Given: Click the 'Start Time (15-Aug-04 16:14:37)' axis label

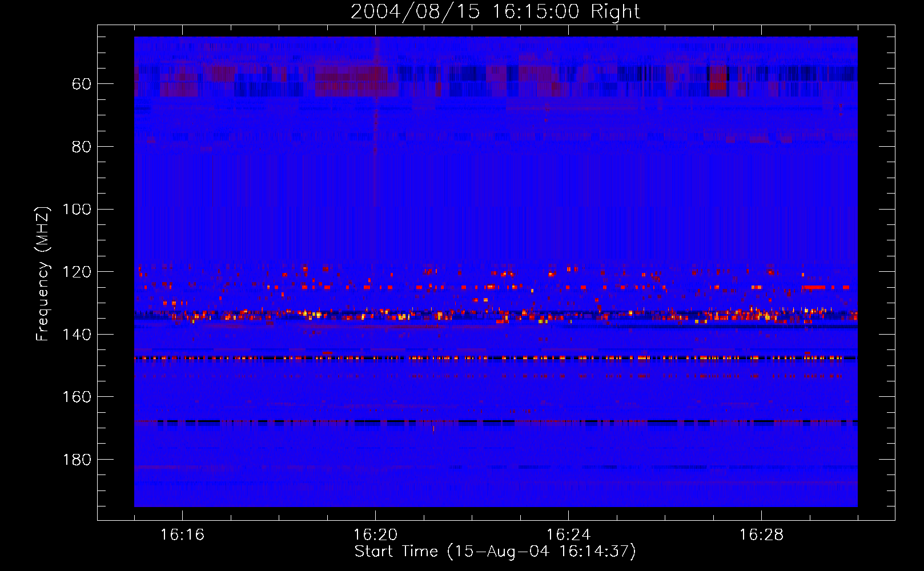Looking at the screenshot, I should [495, 552].
